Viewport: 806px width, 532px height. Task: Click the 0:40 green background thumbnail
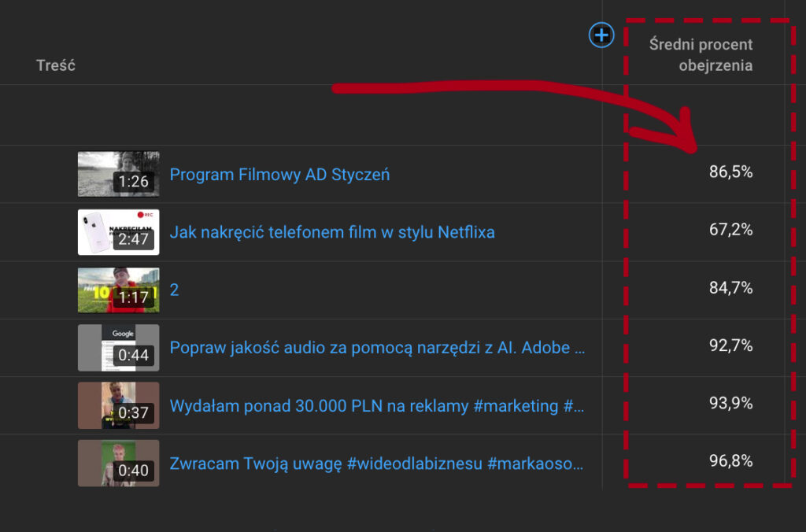coord(118,463)
